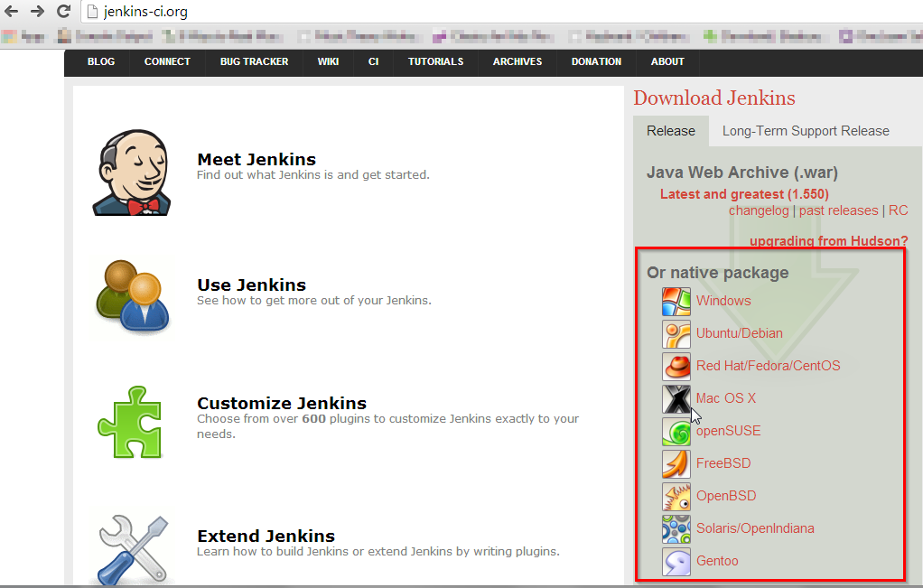The image size is (923, 588).
Task: Open the Extend Jenkins heading
Action: 266,537
